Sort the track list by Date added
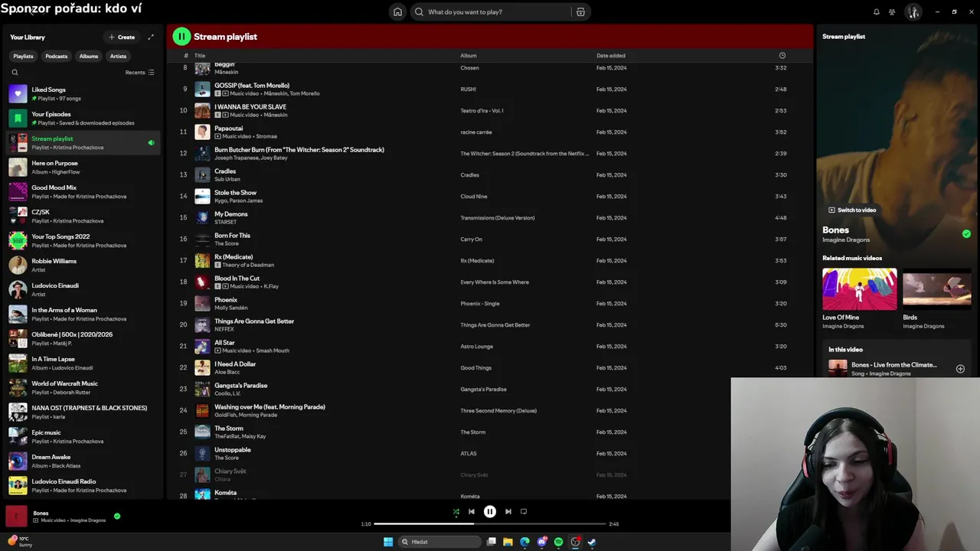This screenshot has height=551, width=980. 611,55
